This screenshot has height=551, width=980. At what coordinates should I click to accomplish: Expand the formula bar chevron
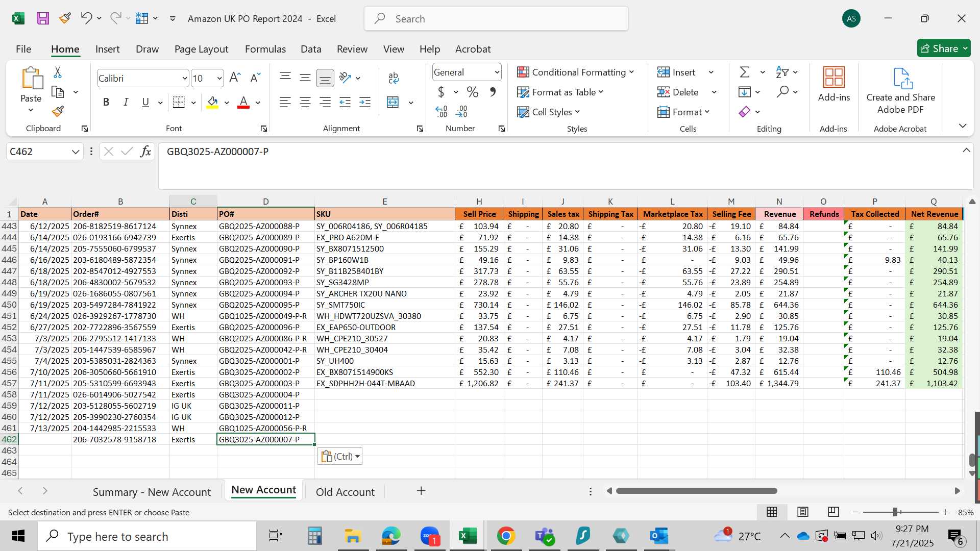pyautogui.click(x=966, y=151)
